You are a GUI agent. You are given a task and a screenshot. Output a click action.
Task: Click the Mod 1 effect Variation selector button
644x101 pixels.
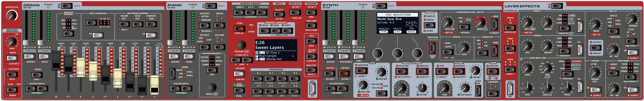565,28
